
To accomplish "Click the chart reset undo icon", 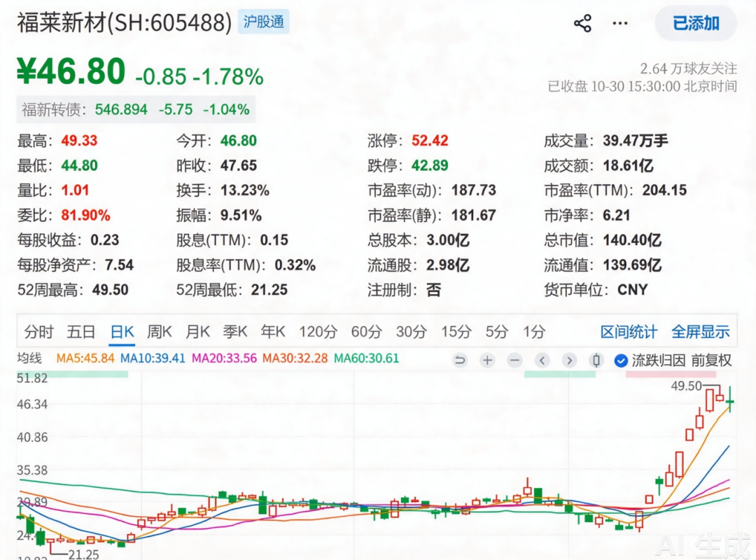I will click(x=460, y=360).
